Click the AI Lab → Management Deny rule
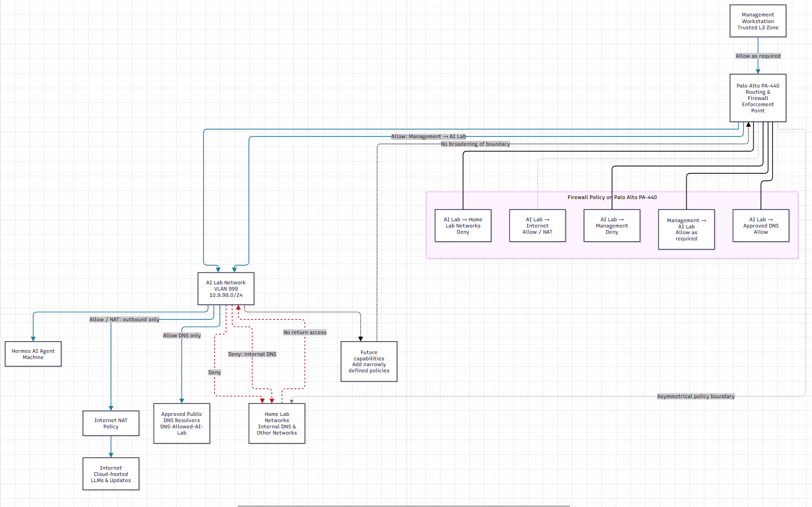 click(612, 226)
